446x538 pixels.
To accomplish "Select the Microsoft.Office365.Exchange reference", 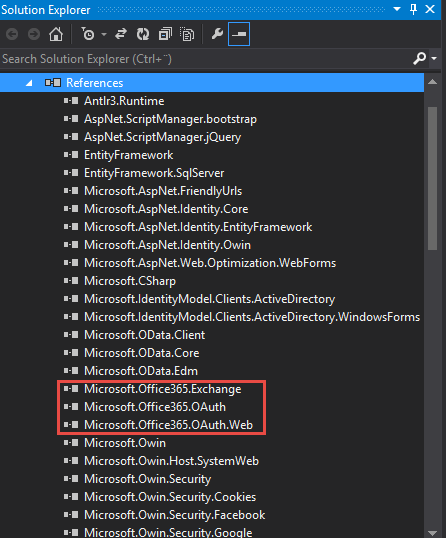I will 163,389.
